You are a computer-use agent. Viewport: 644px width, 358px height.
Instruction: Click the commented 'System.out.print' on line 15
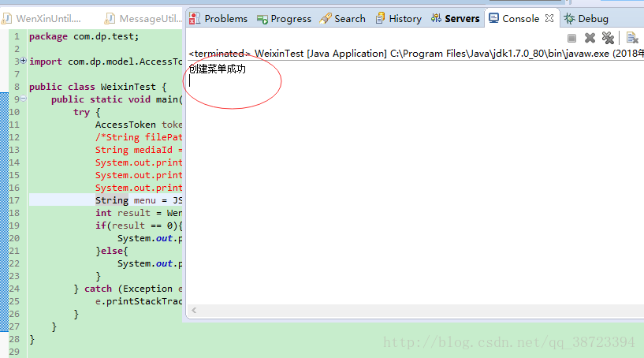click(139, 175)
